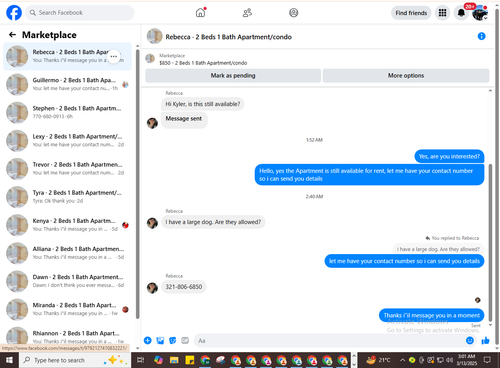This screenshot has height=368, width=500.
Task: Open the emoji picker
Action: tap(470, 340)
